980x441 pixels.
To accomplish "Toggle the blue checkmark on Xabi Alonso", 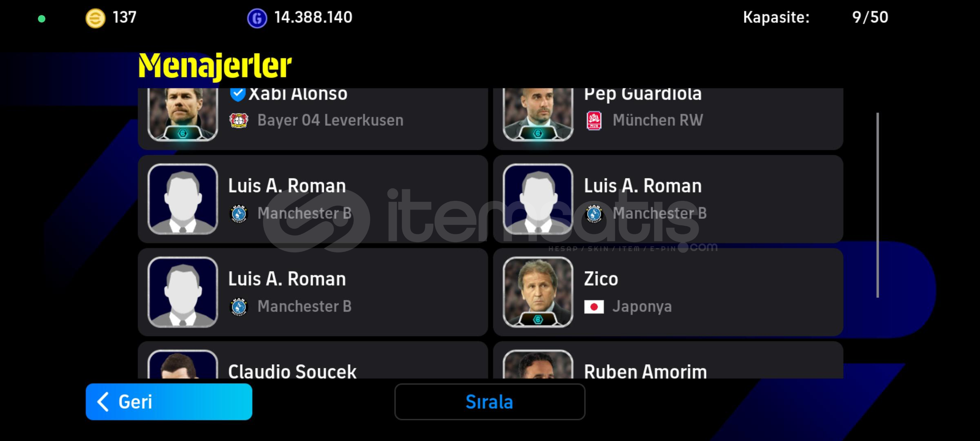I will point(237,94).
